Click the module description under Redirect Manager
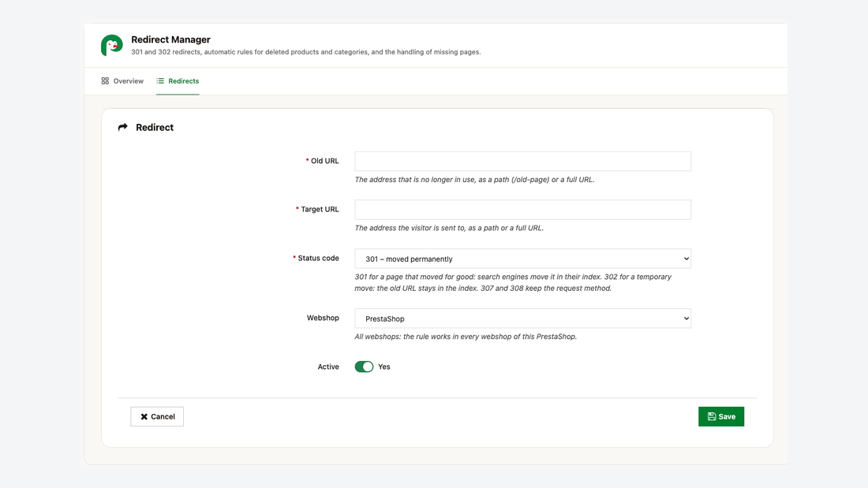868x488 pixels. tap(305, 52)
